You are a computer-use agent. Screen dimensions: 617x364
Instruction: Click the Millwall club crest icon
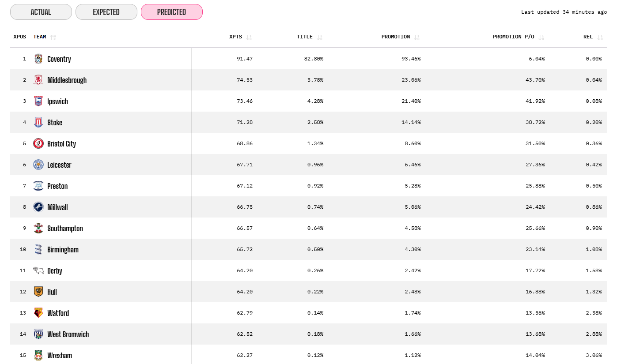[38, 207]
